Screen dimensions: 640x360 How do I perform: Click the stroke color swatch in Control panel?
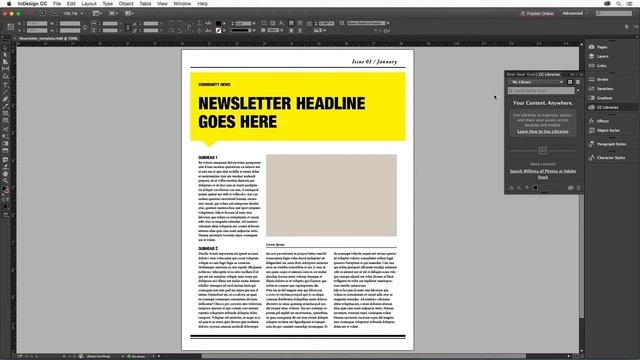click(218, 30)
